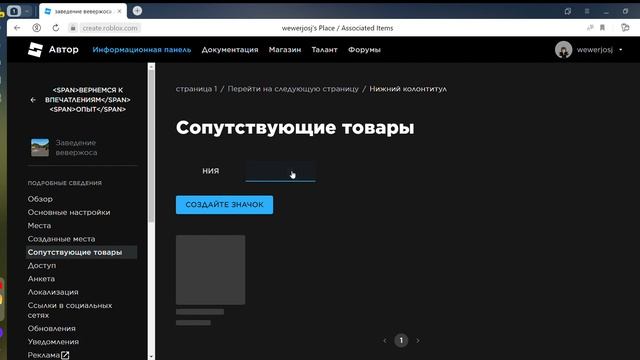Bookmark this page with the bookmark icon
The width and height of the screenshot is (640, 360).
[602, 28]
